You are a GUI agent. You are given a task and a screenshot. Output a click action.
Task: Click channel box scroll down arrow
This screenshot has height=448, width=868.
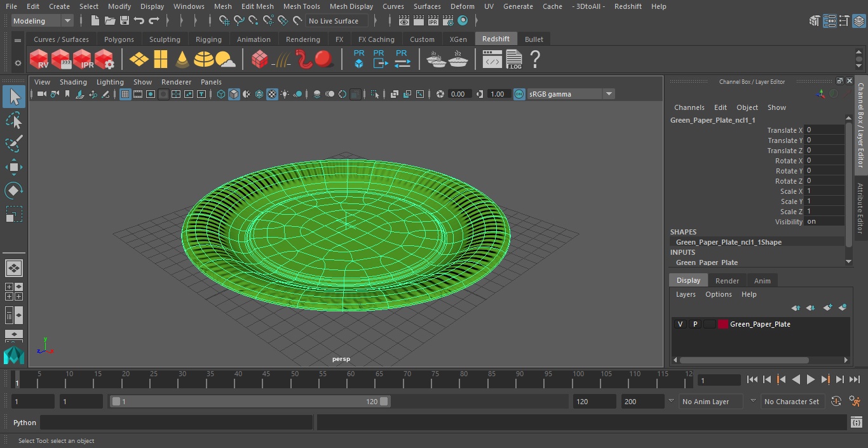pyautogui.click(x=848, y=261)
